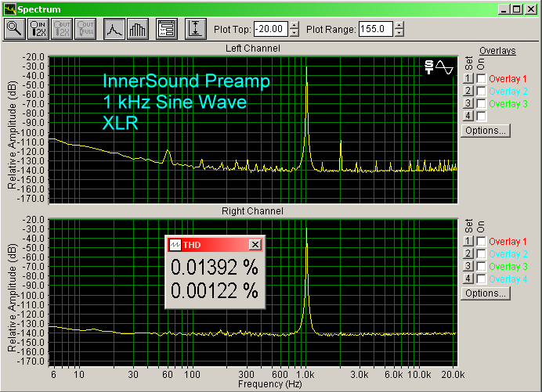
Task: Close the THD readout panel
Action: click(255, 245)
